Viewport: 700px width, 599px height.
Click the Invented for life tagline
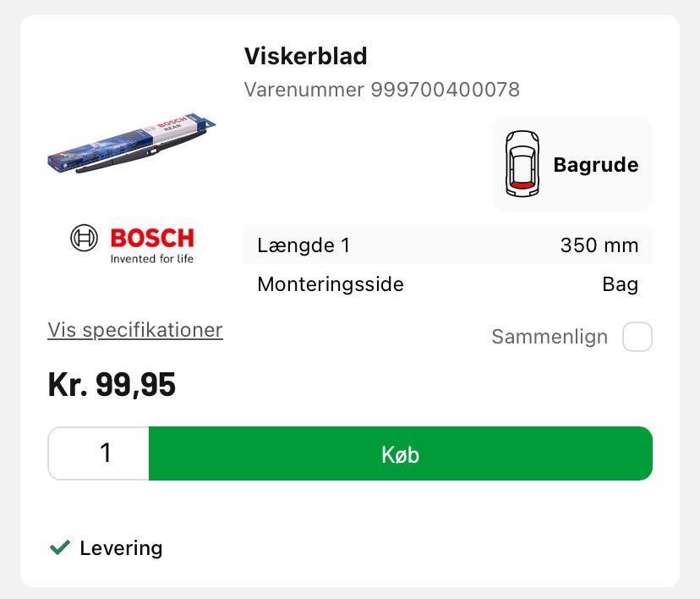click(x=152, y=259)
